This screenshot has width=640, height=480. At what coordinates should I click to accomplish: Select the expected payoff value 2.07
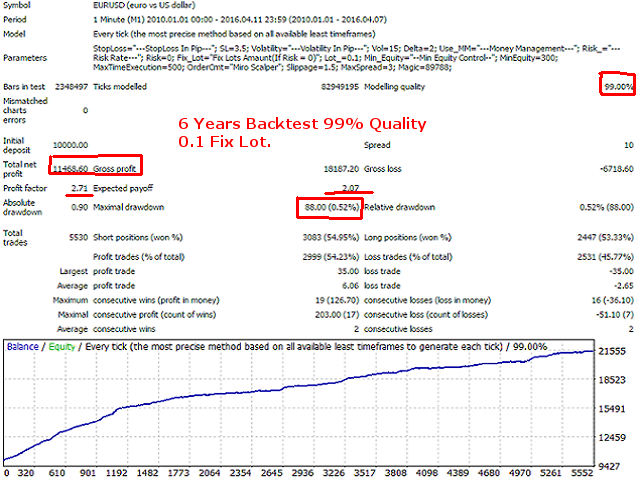[x=351, y=188]
